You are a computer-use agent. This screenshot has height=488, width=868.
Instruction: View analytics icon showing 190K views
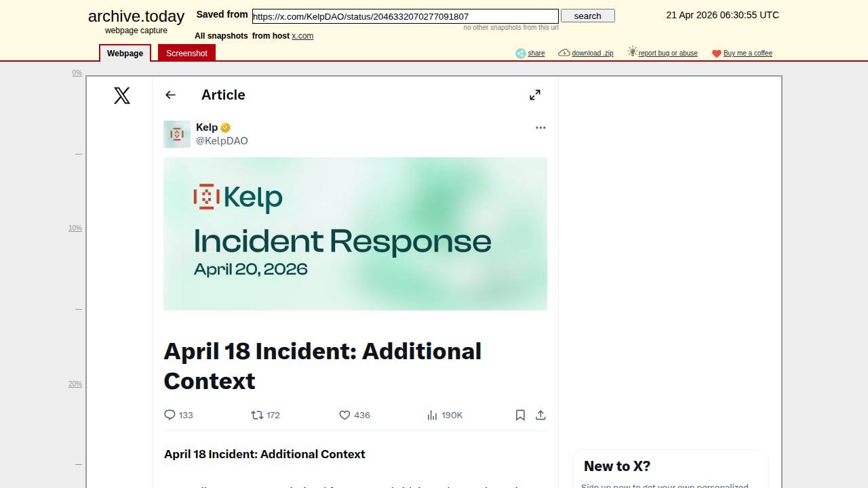click(432, 415)
